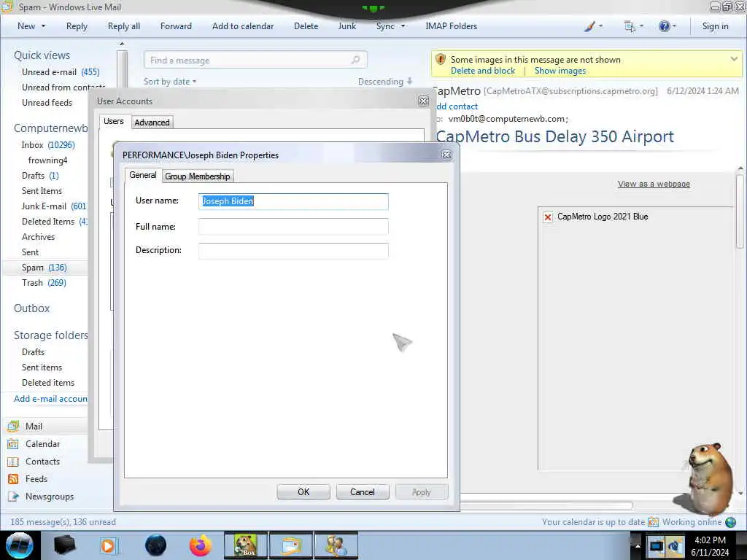Click the Working online globe icon
Viewport: 747px width, 560px height.
pos(730,522)
